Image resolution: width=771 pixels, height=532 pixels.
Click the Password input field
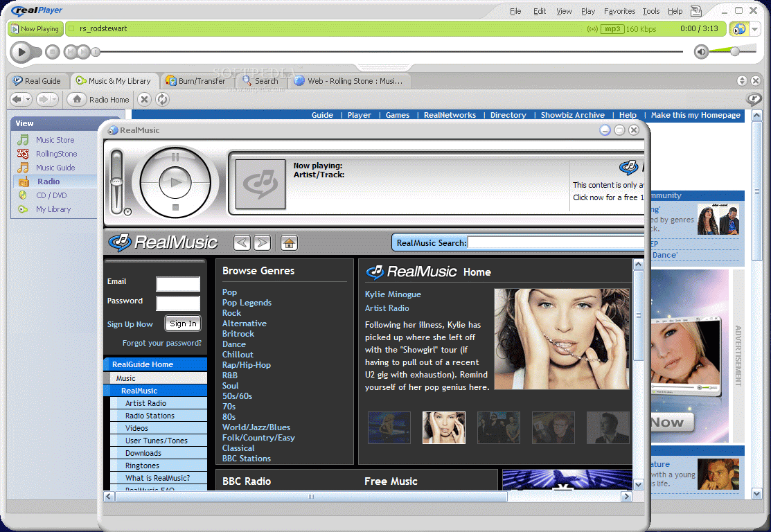tap(178, 303)
